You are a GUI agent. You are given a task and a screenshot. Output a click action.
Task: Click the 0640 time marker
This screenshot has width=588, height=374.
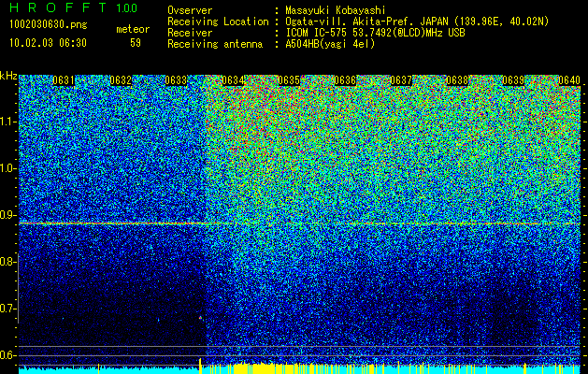pos(569,80)
